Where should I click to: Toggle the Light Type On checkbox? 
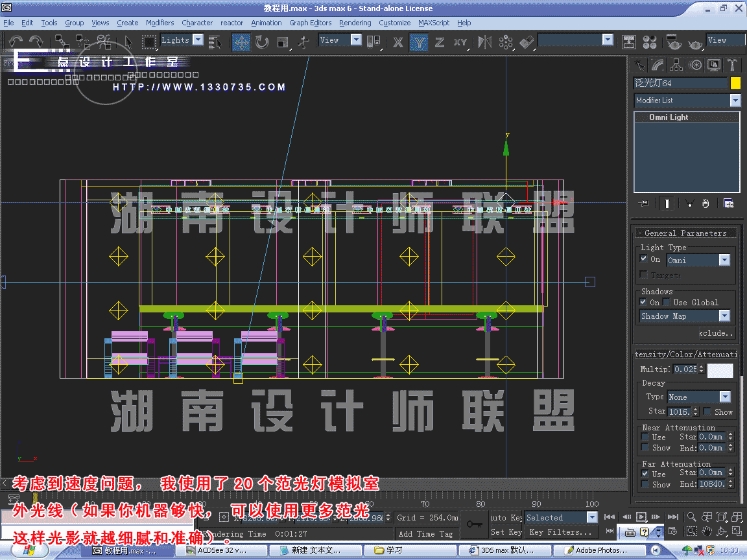[x=644, y=259]
